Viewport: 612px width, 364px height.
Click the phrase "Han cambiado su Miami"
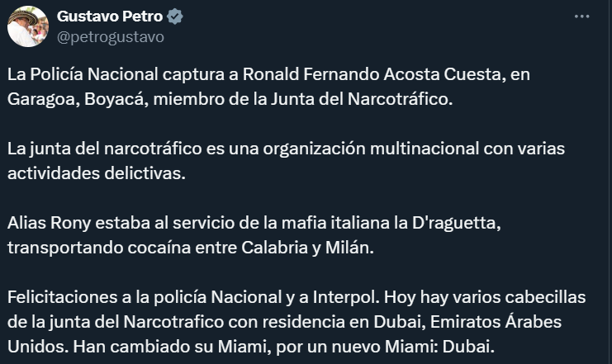[x=149, y=346]
